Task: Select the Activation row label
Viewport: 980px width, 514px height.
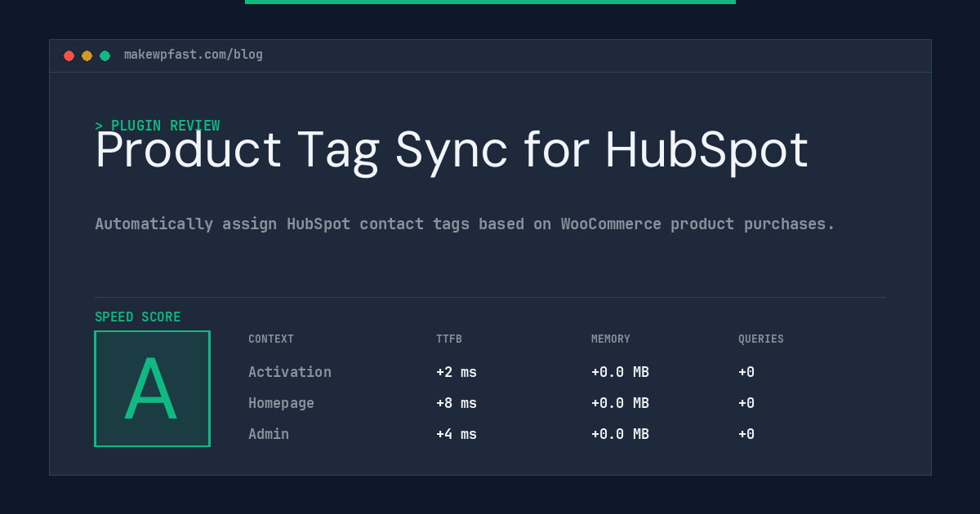Action: [290, 372]
